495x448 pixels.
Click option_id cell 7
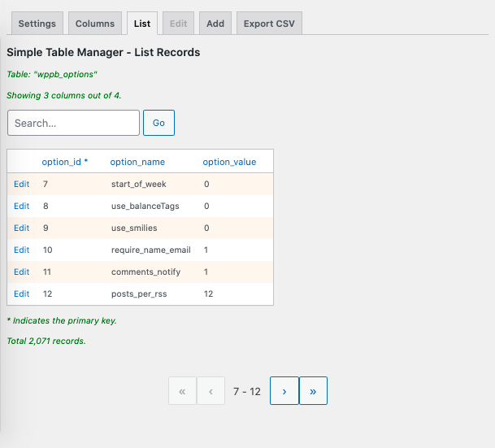click(x=46, y=184)
